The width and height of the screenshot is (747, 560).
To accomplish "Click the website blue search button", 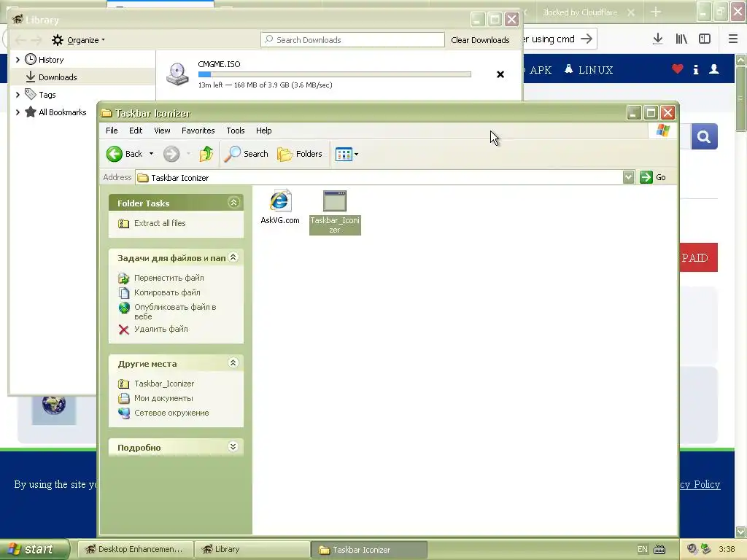I will [704, 137].
